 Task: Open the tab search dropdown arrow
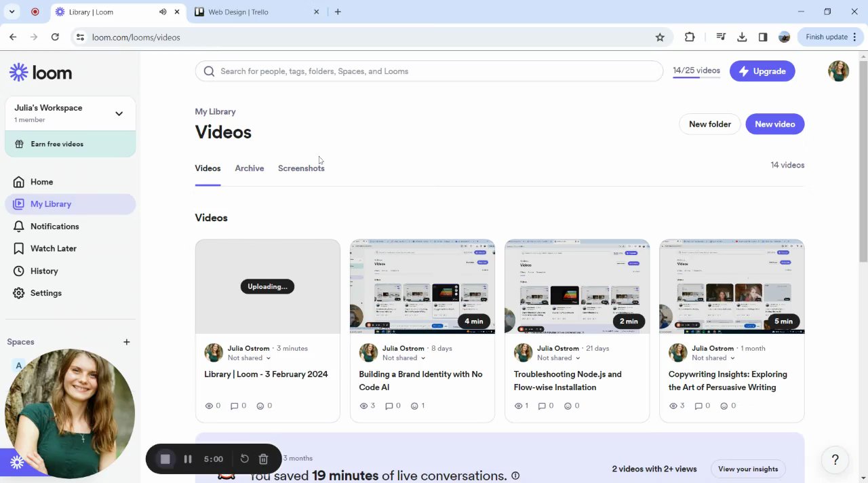pos(12,12)
